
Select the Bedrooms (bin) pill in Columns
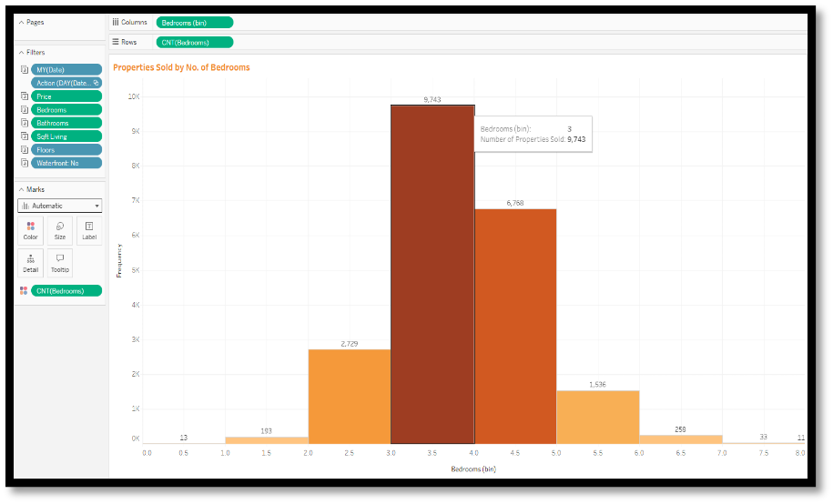click(x=194, y=22)
